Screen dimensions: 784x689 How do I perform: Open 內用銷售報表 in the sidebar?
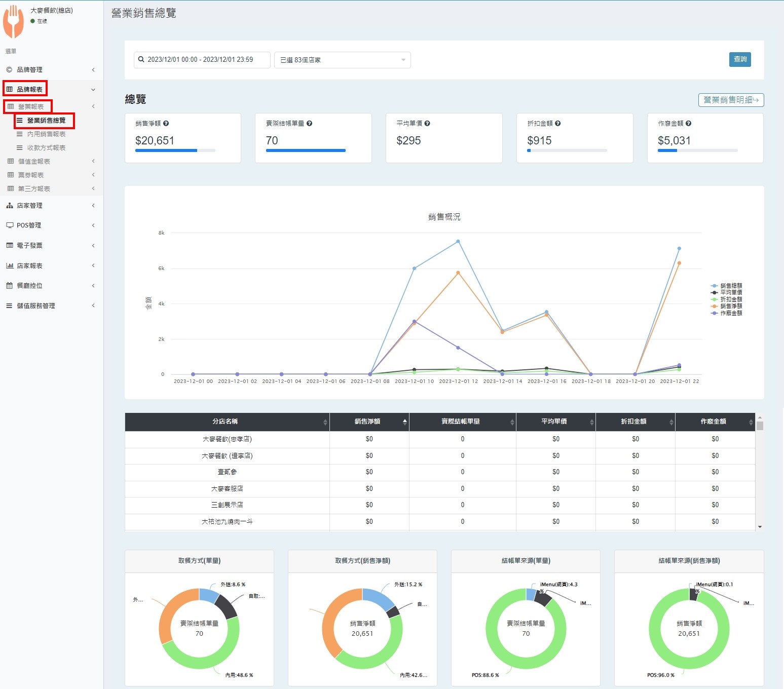[46, 134]
